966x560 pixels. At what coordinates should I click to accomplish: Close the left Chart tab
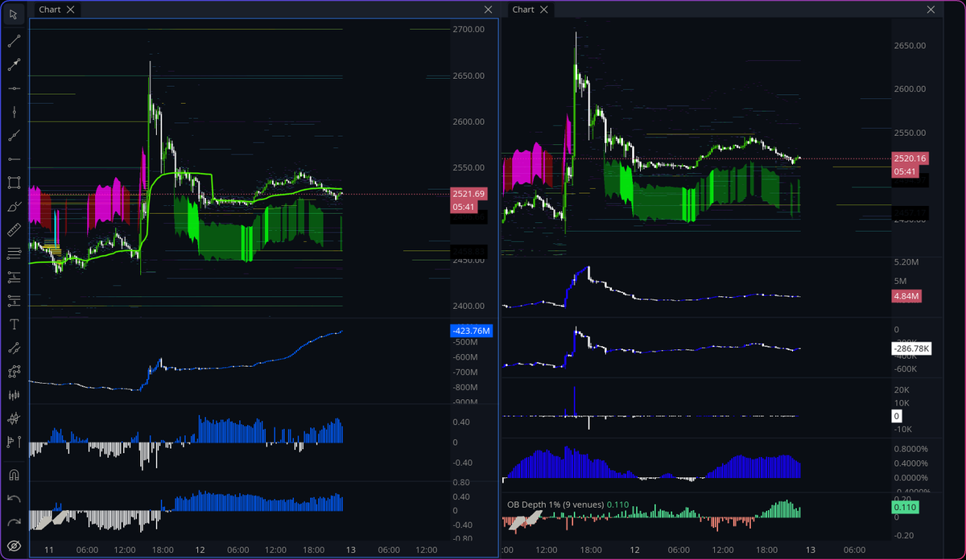coord(71,10)
